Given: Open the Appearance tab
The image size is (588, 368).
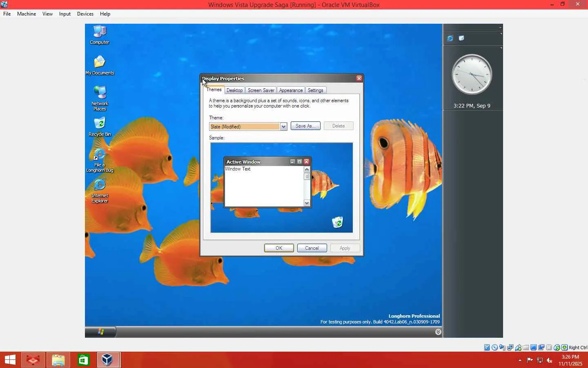Looking at the screenshot, I should click(x=291, y=90).
